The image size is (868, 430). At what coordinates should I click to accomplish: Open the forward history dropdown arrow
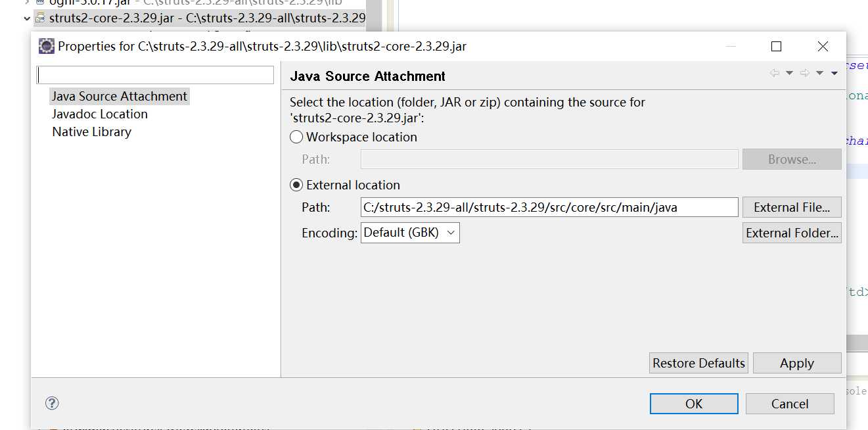coord(819,73)
